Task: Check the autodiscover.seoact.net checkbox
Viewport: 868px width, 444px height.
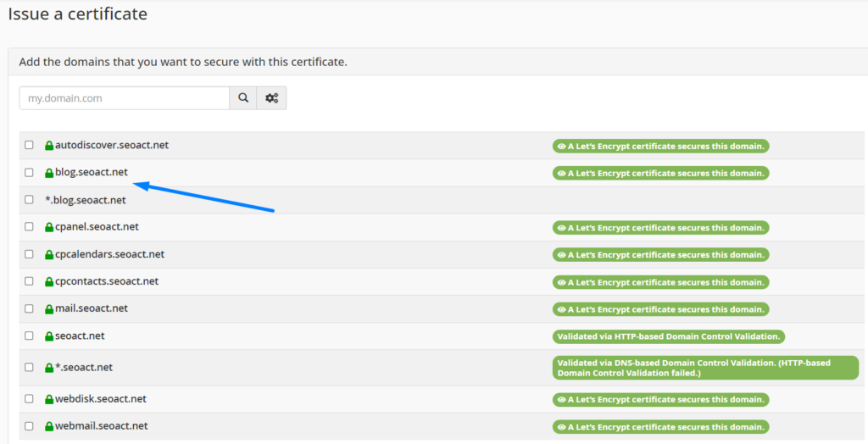Action: (29, 145)
